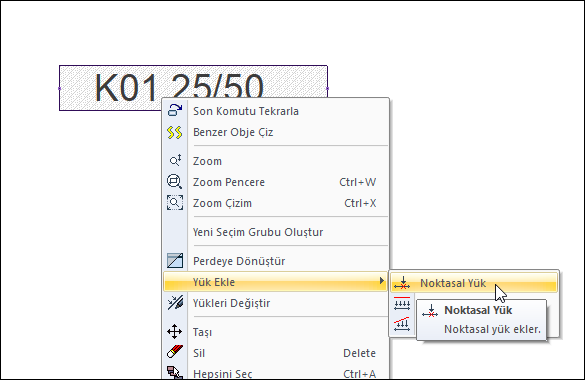Click the Son Komutu Tekrarla repeat icon
This screenshot has width=585, height=380.
point(175,111)
